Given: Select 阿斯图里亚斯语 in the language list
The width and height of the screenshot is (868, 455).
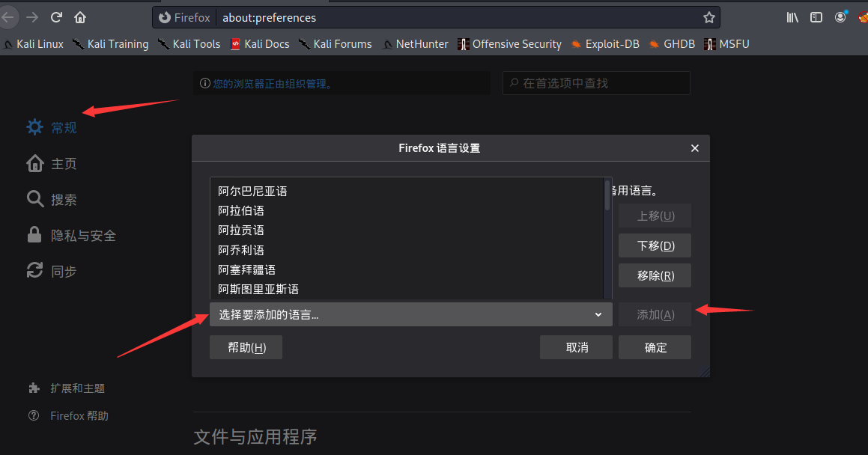Looking at the screenshot, I should pyautogui.click(x=407, y=289).
